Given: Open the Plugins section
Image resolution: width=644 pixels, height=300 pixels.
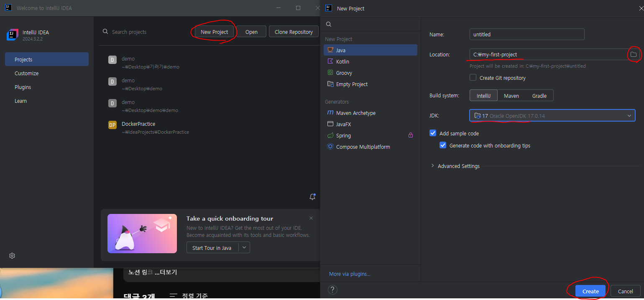Looking at the screenshot, I should [x=23, y=87].
